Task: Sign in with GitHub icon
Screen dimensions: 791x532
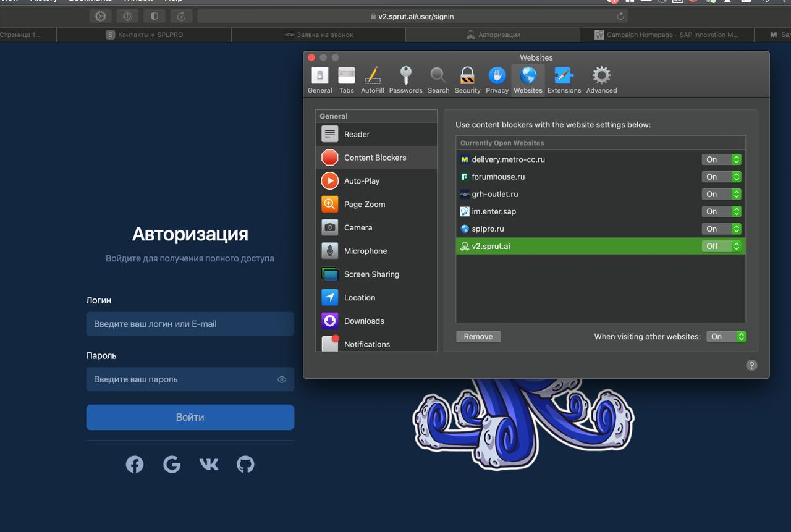Action: click(x=245, y=464)
